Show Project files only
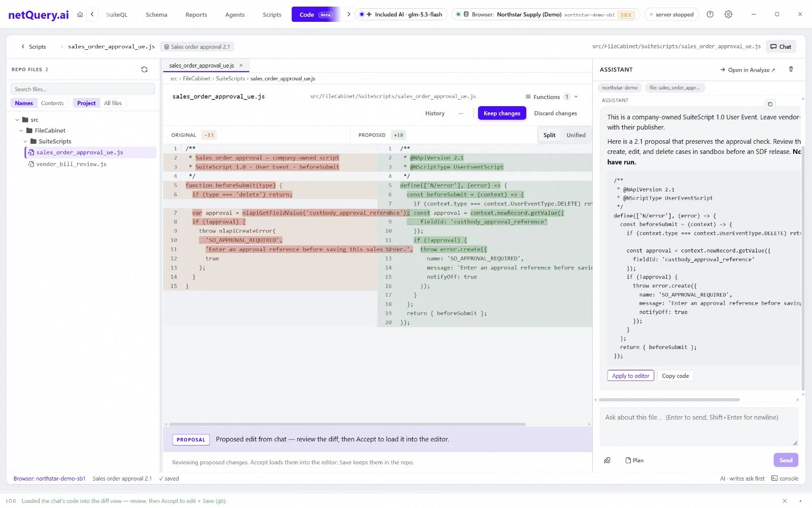The image size is (812, 508). point(86,103)
